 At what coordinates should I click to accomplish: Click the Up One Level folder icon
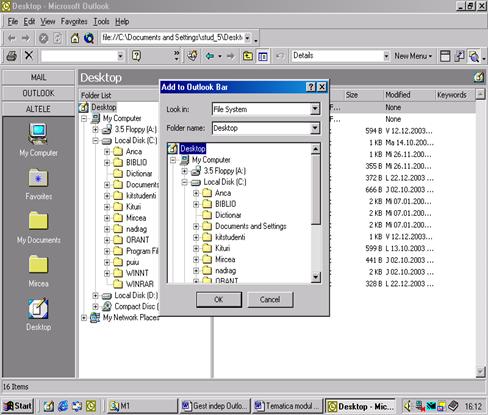(x=247, y=56)
